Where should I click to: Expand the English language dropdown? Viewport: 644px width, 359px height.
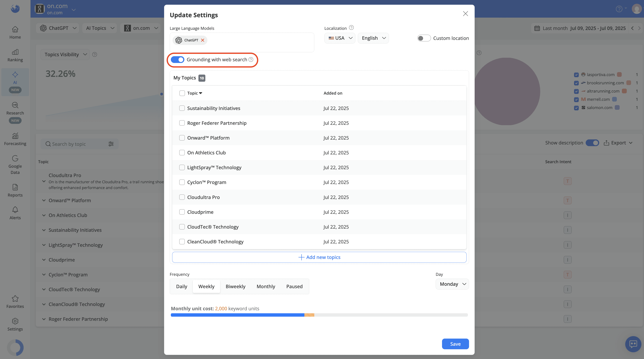(373, 38)
